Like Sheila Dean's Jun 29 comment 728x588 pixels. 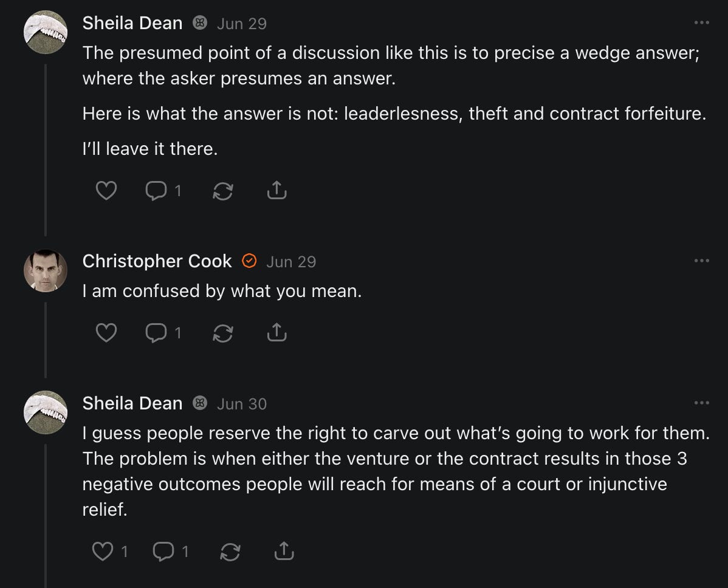[106, 191]
